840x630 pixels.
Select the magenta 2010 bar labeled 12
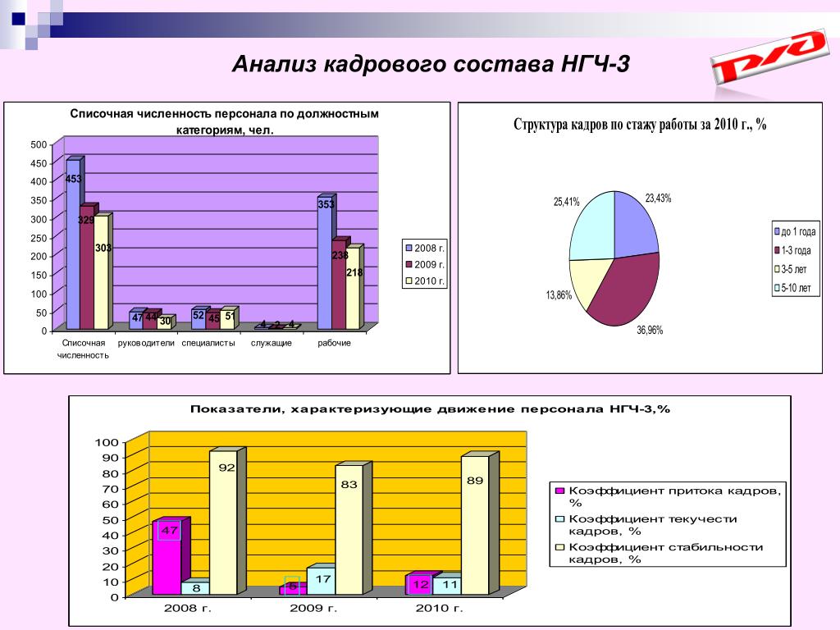pyautogui.click(x=419, y=585)
